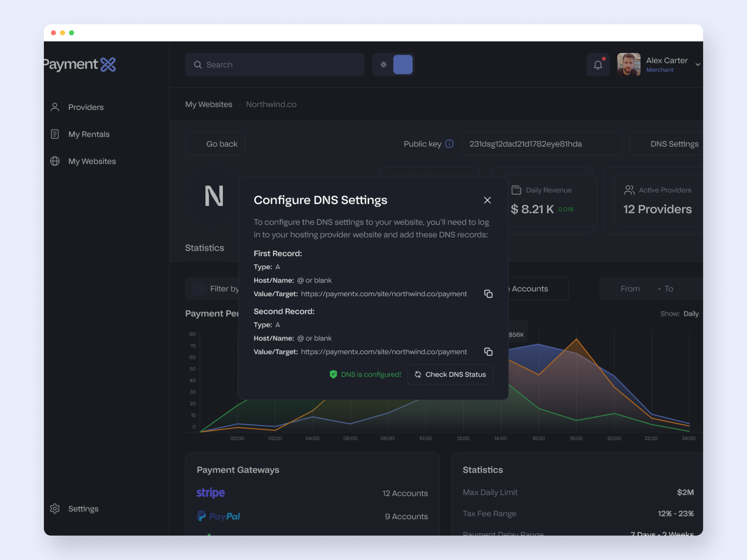This screenshot has height=560, width=747.
Task: Open the Filter by dropdown
Action: point(212,289)
